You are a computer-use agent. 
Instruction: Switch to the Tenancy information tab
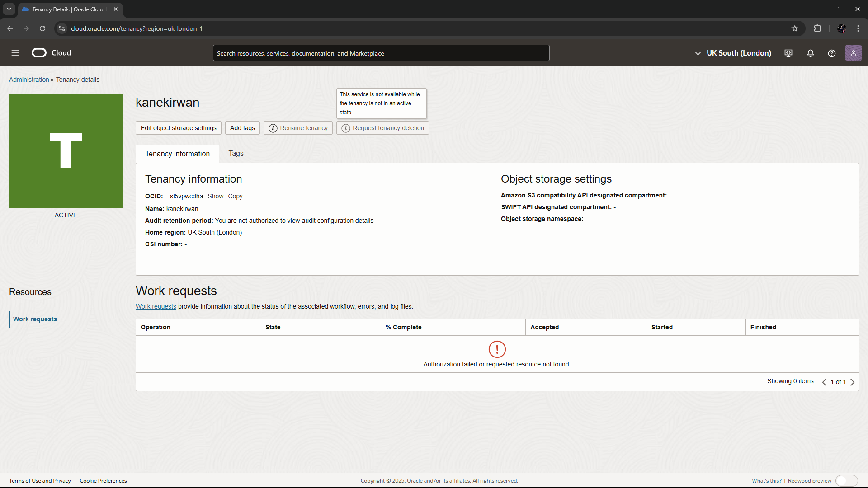click(177, 154)
